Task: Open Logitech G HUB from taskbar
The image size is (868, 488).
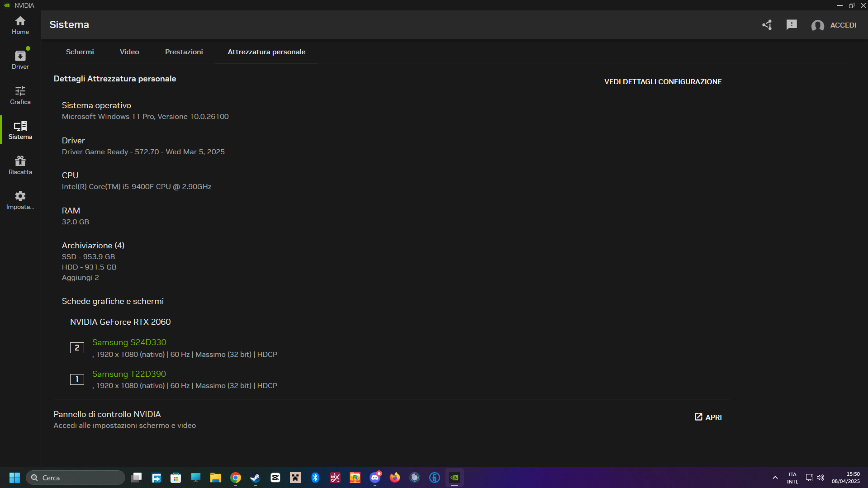Action: pos(435,478)
